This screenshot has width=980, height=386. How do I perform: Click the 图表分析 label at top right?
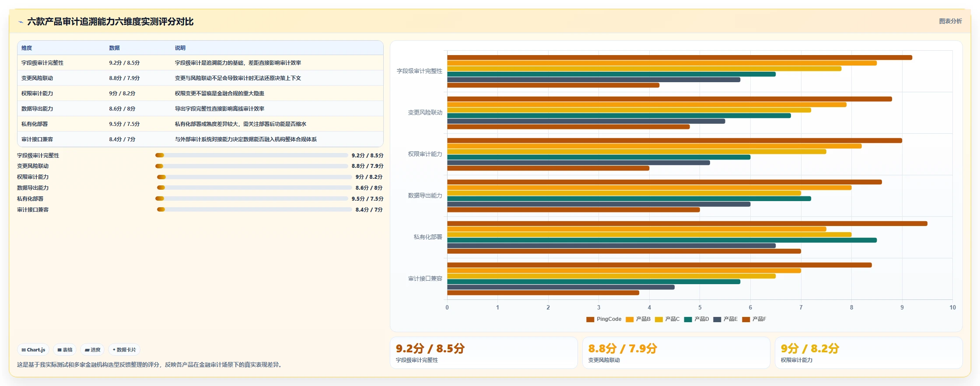[950, 21]
